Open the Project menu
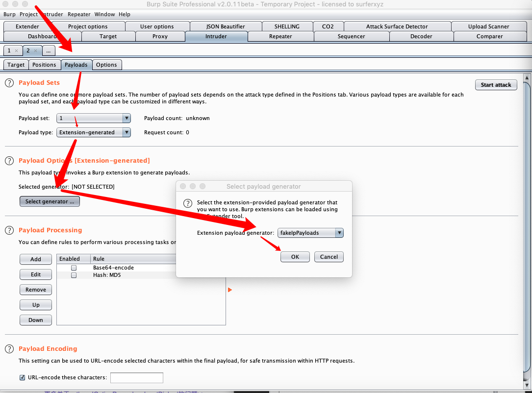Image resolution: width=532 pixels, height=393 pixels. (28, 14)
